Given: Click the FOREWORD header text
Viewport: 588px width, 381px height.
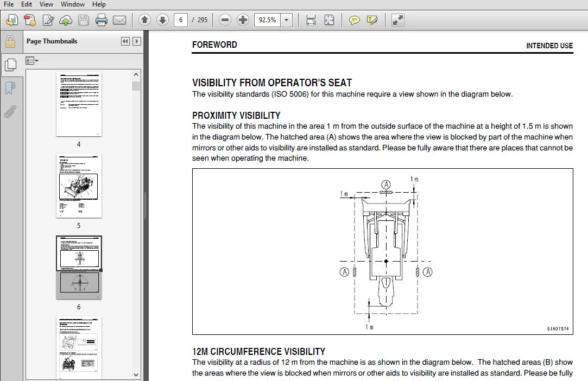Looking at the screenshot, I should coord(214,45).
